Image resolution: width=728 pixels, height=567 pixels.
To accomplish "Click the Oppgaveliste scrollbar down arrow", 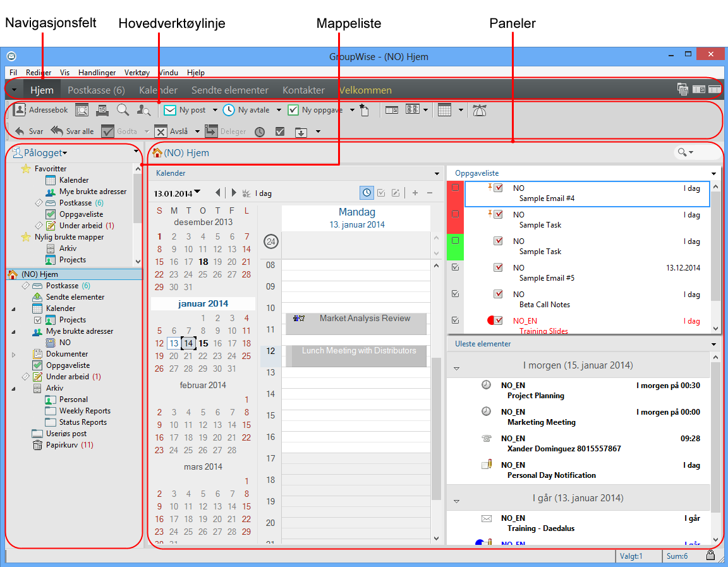I will [715, 328].
